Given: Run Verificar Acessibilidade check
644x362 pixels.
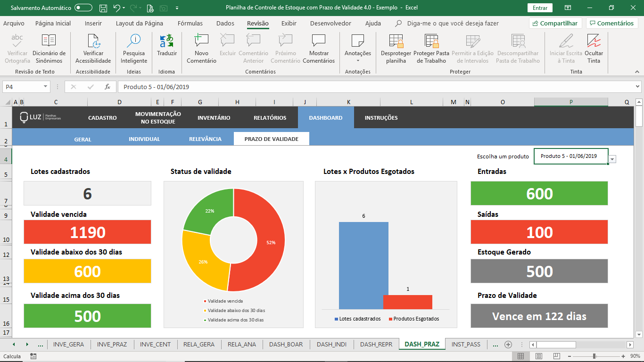Looking at the screenshot, I should tap(93, 41).
